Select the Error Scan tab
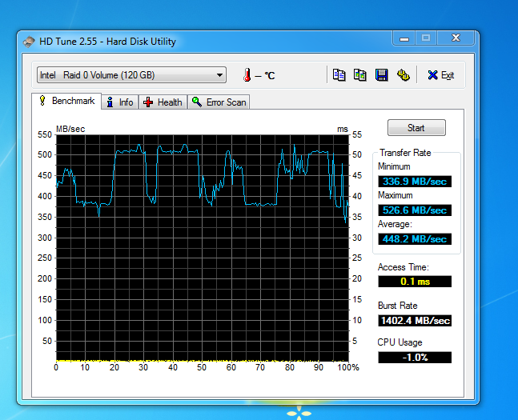The image size is (518, 420). (219, 102)
